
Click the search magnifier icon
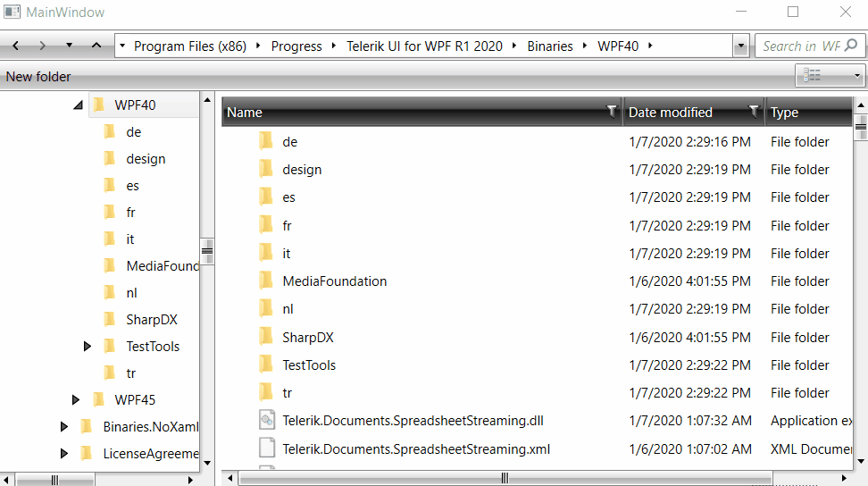click(x=851, y=46)
